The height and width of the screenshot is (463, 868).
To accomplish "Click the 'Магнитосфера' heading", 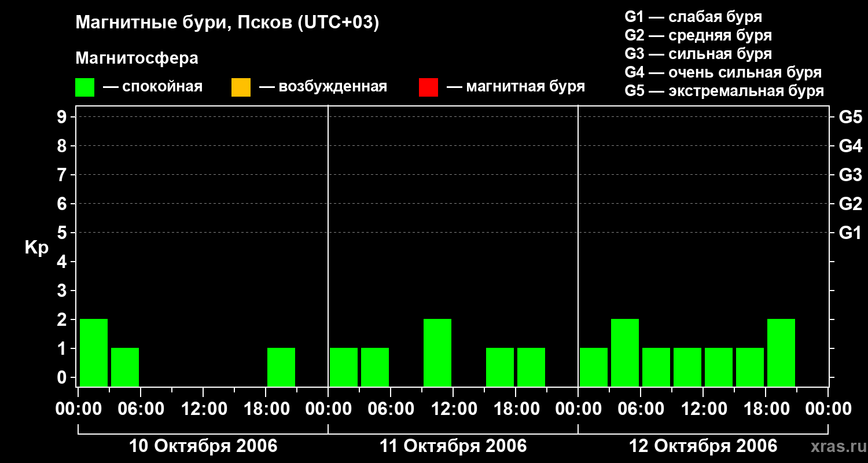I will 137,58.
